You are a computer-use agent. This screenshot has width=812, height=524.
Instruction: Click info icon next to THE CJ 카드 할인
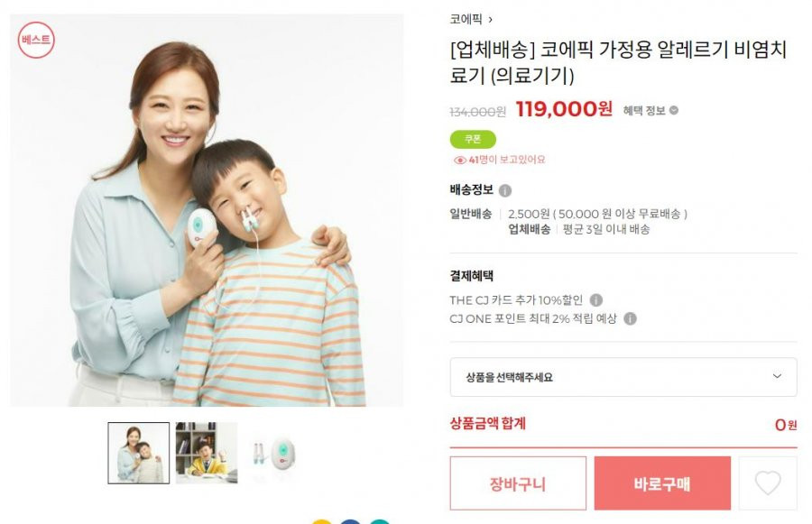coord(596,299)
